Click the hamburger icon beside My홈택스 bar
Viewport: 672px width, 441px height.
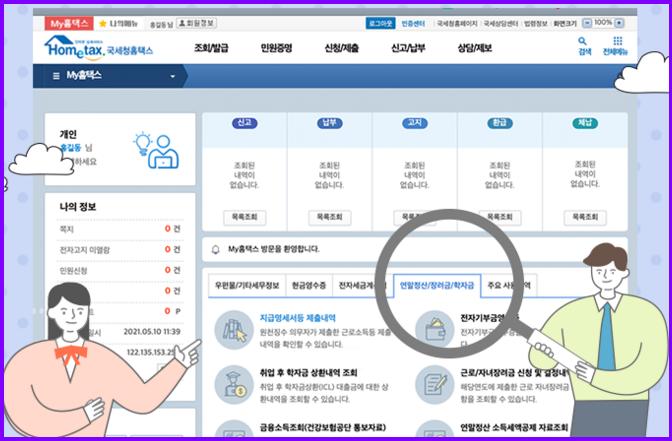56,76
